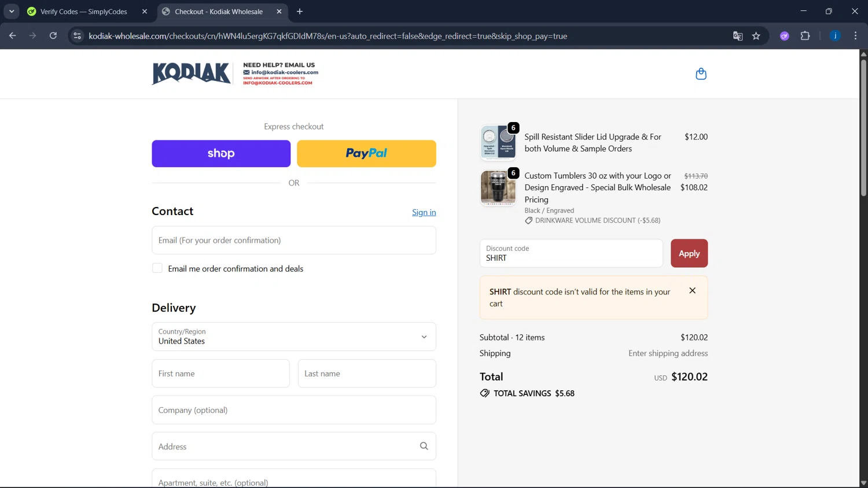Switch to Verify Codes SimplyCodes tab
This screenshot has height=488, width=868.
[x=84, y=12]
